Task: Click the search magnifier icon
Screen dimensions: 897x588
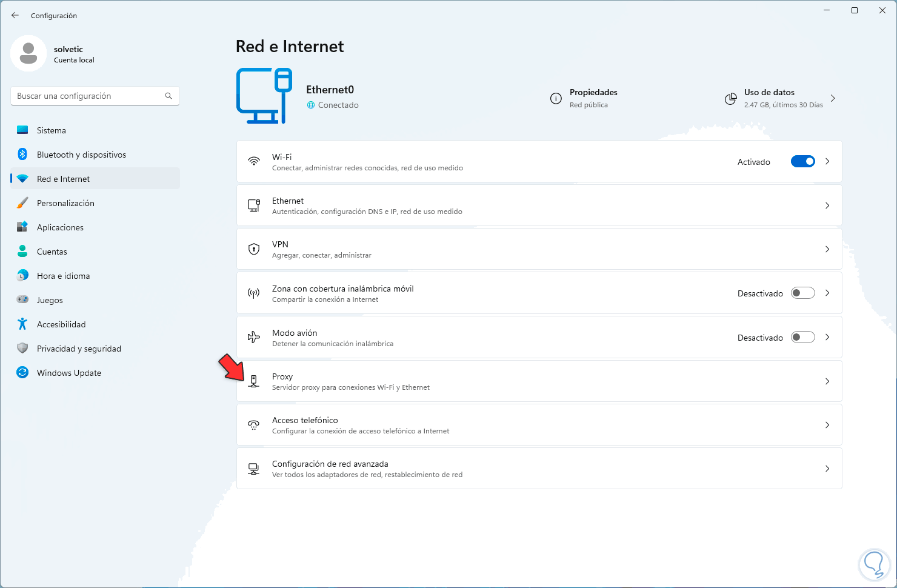Action: [x=168, y=96]
